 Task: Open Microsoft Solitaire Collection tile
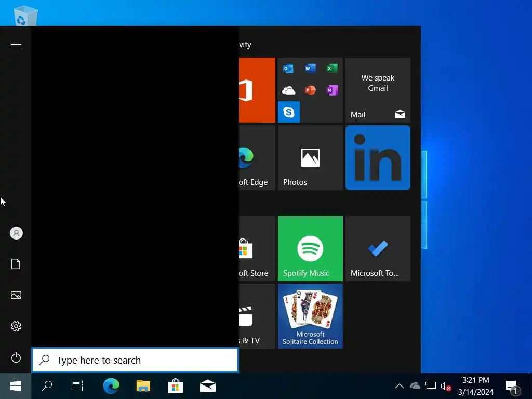click(x=310, y=316)
